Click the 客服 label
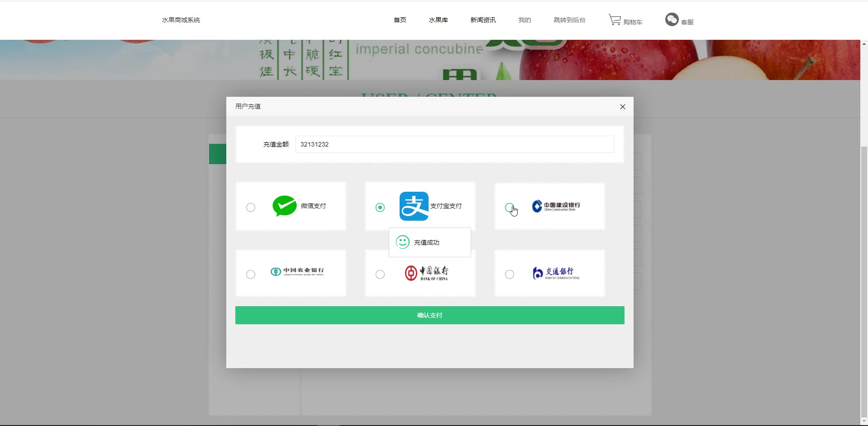Image resolution: width=868 pixels, height=426 pixels. 687,22
